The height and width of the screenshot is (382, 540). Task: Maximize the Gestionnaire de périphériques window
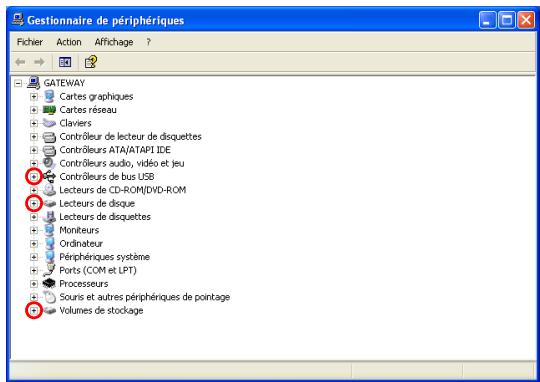click(x=507, y=20)
